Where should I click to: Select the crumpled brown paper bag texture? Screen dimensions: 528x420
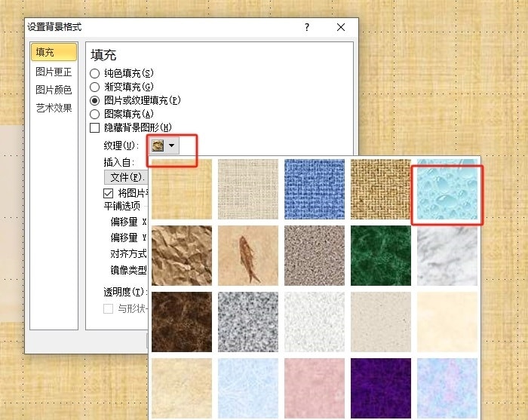181,255
